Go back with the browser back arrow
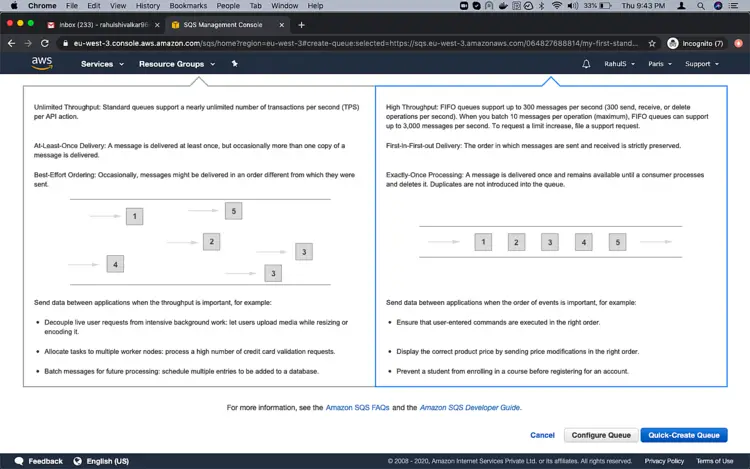 (x=11, y=43)
